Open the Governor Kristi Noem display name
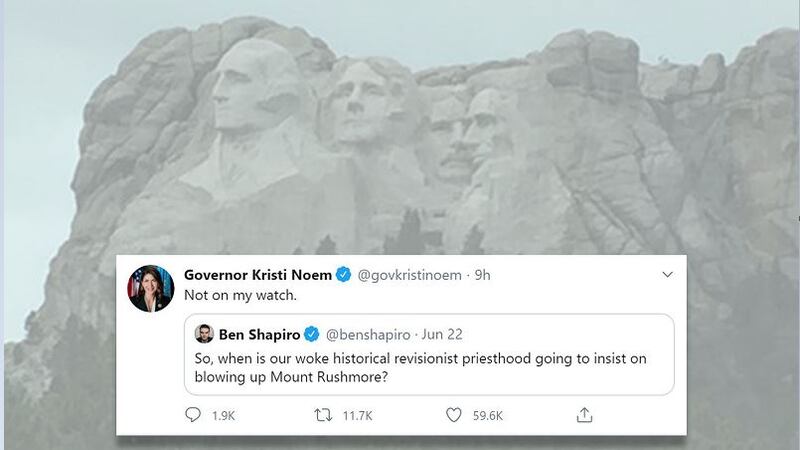Viewport: 800px width, 450px height. tap(259, 275)
